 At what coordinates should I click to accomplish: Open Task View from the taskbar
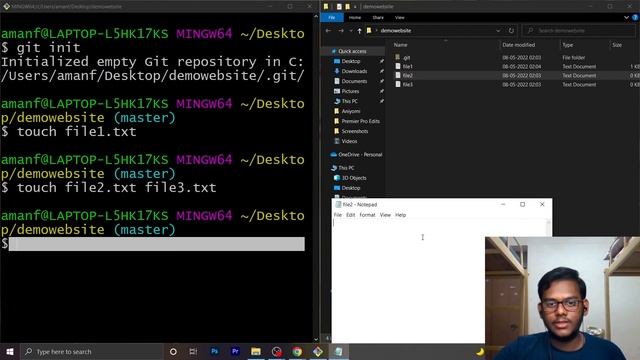[x=193, y=351]
